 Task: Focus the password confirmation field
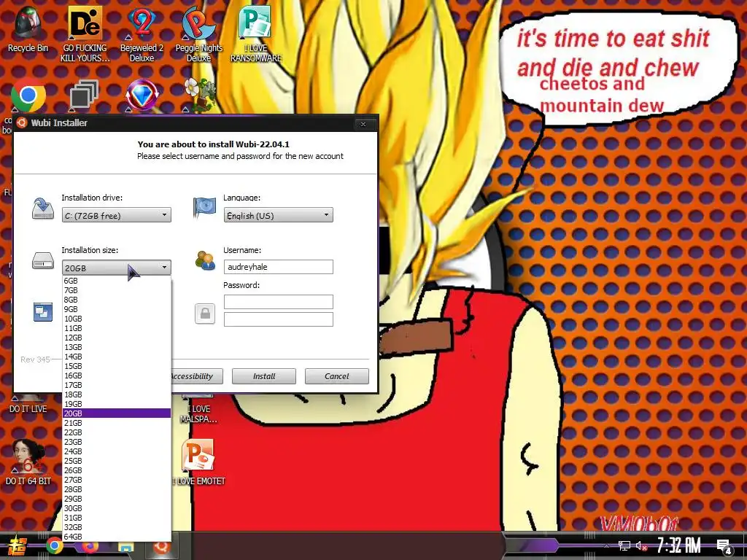278,319
